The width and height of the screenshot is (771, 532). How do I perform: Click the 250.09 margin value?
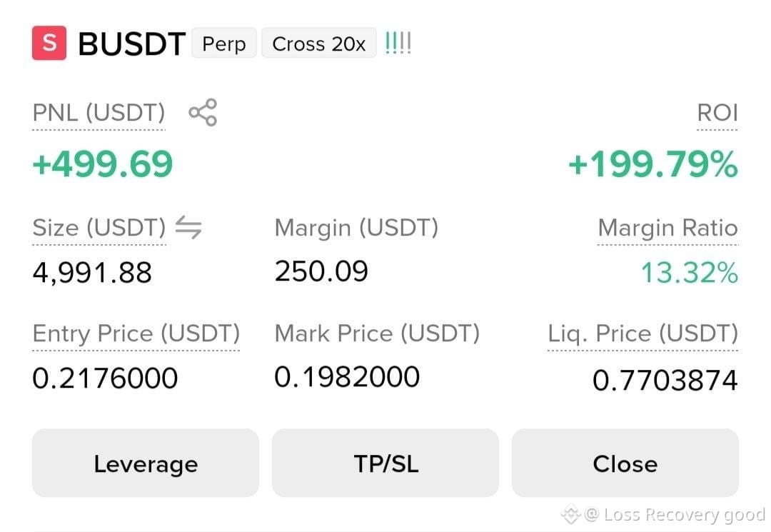click(x=321, y=271)
